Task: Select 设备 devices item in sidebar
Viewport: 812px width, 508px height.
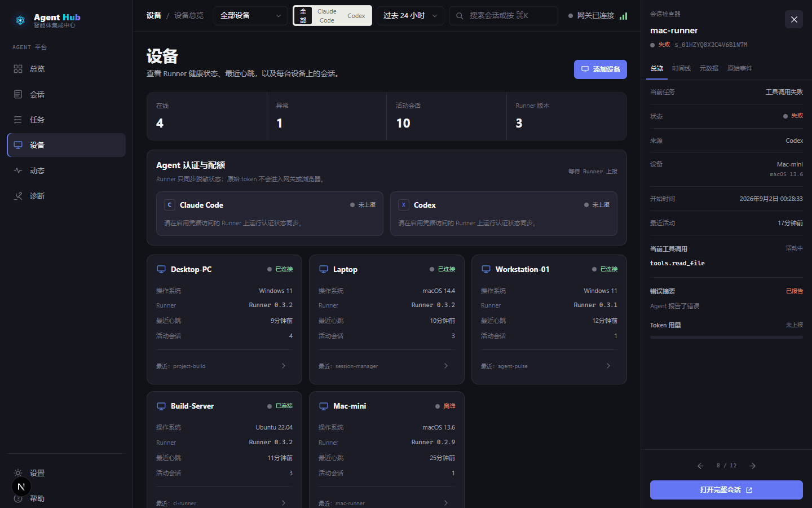Action: pyautogui.click(x=66, y=145)
